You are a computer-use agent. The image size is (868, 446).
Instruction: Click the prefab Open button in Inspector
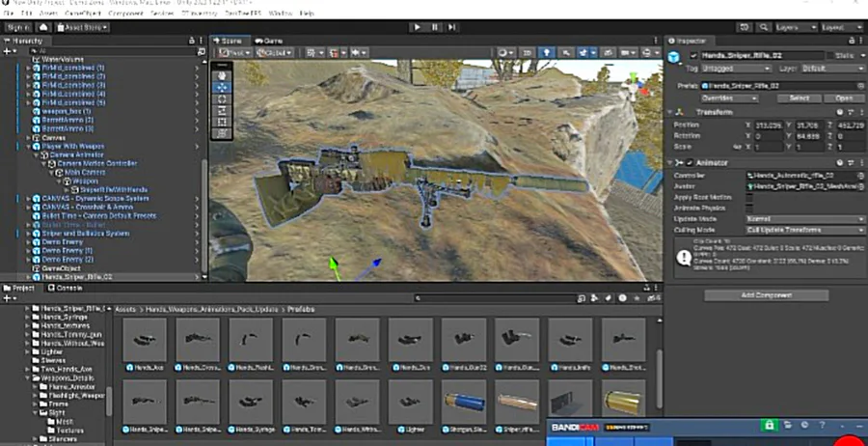pos(844,98)
